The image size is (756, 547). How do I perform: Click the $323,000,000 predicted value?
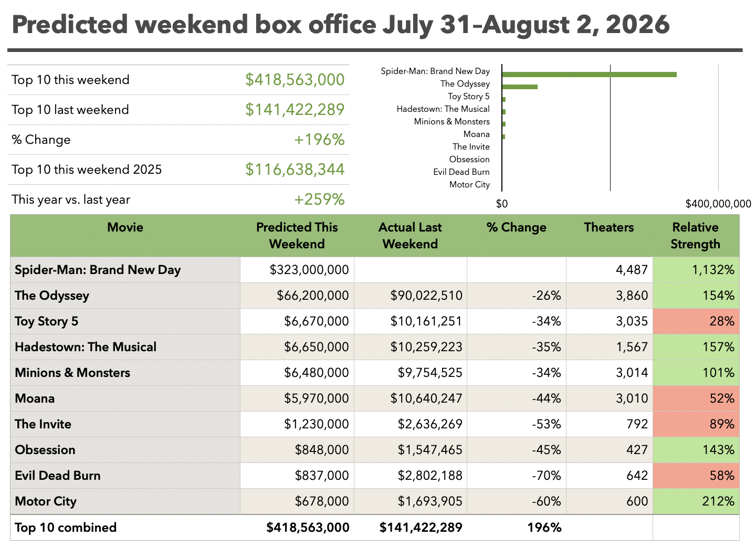(x=297, y=270)
